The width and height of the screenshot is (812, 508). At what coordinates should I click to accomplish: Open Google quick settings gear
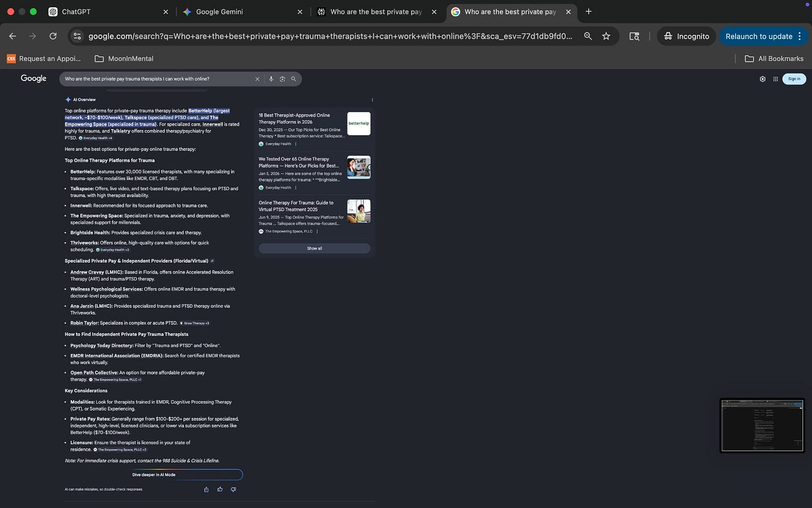click(762, 79)
